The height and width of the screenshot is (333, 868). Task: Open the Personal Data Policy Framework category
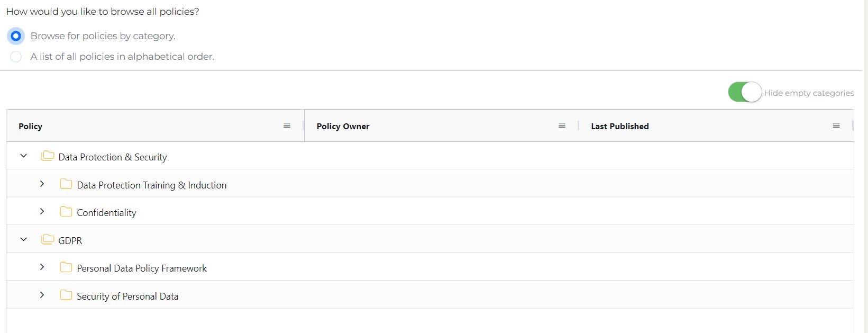tap(142, 268)
